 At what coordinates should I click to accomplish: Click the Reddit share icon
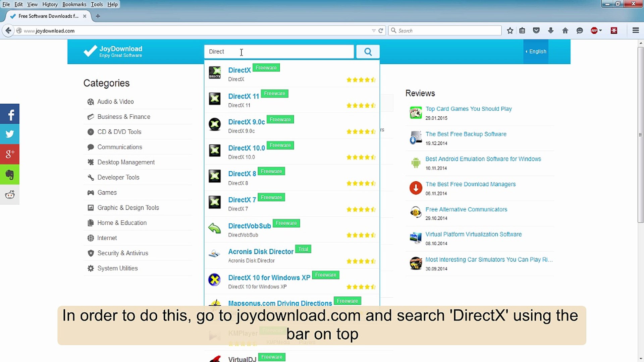pyautogui.click(x=10, y=195)
